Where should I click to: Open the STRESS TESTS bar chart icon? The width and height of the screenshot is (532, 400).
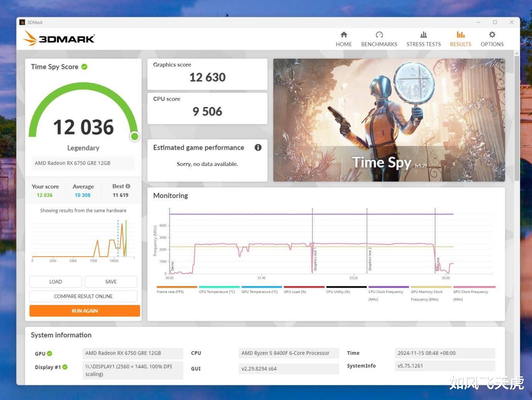424,35
